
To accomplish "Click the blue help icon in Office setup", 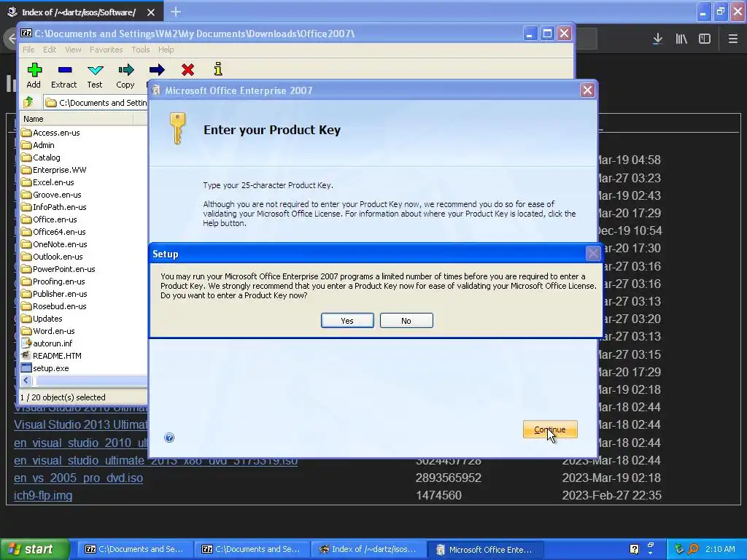I will click(x=169, y=437).
